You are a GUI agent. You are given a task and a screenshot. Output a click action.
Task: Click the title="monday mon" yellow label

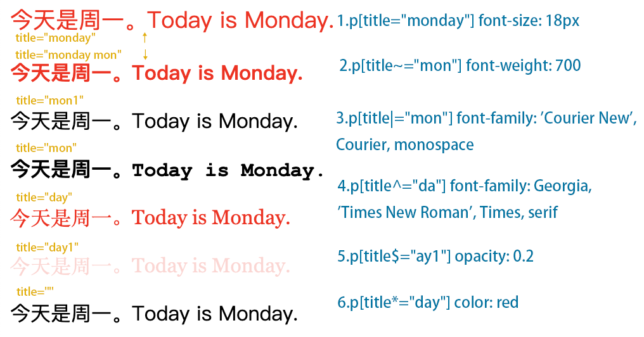(68, 54)
